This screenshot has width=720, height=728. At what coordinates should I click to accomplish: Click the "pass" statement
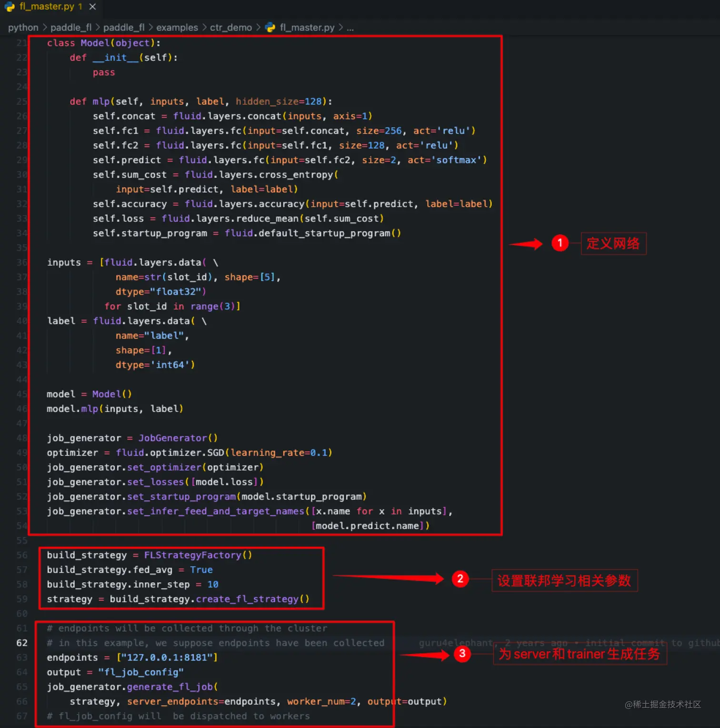coord(104,72)
